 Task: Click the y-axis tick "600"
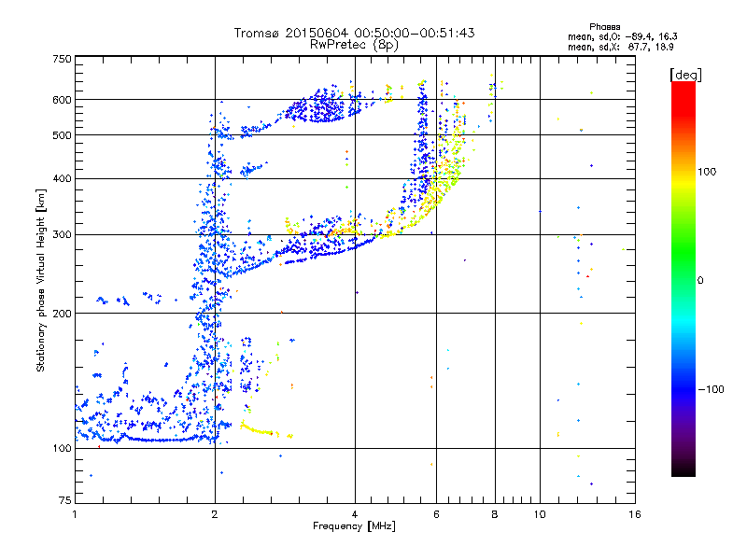coord(63,100)
